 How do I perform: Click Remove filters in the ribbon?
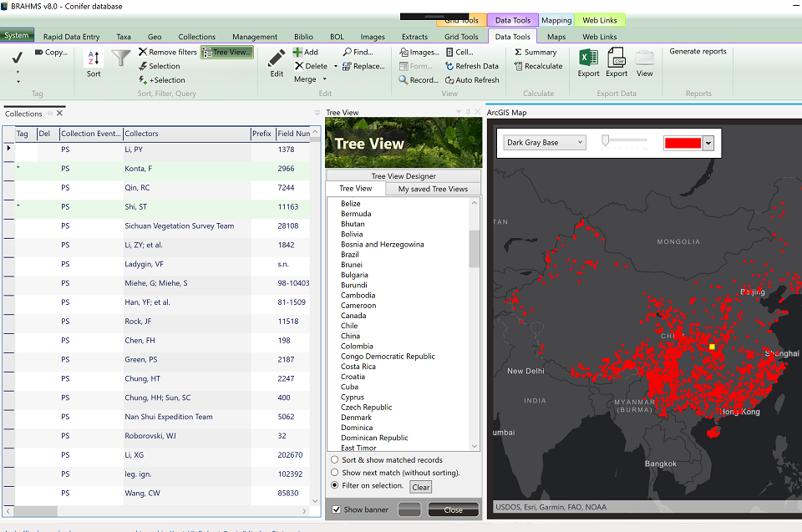click(x=168, y=52)
